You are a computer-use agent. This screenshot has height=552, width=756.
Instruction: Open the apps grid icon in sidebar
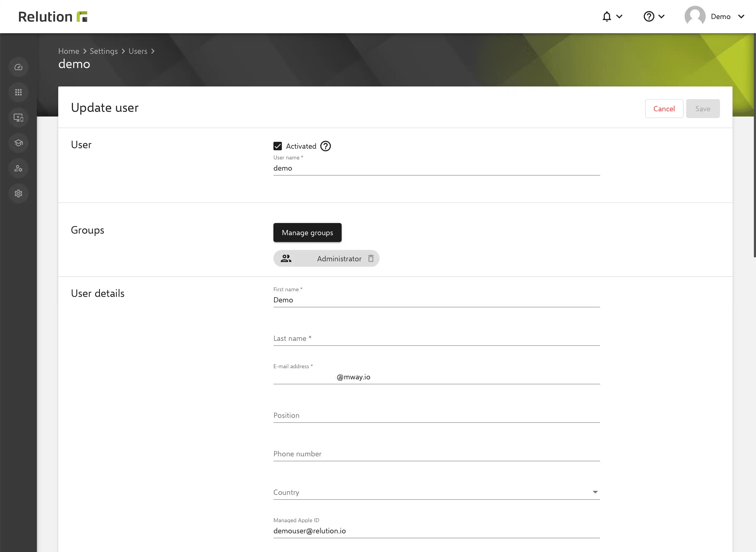tap(18, 92)
